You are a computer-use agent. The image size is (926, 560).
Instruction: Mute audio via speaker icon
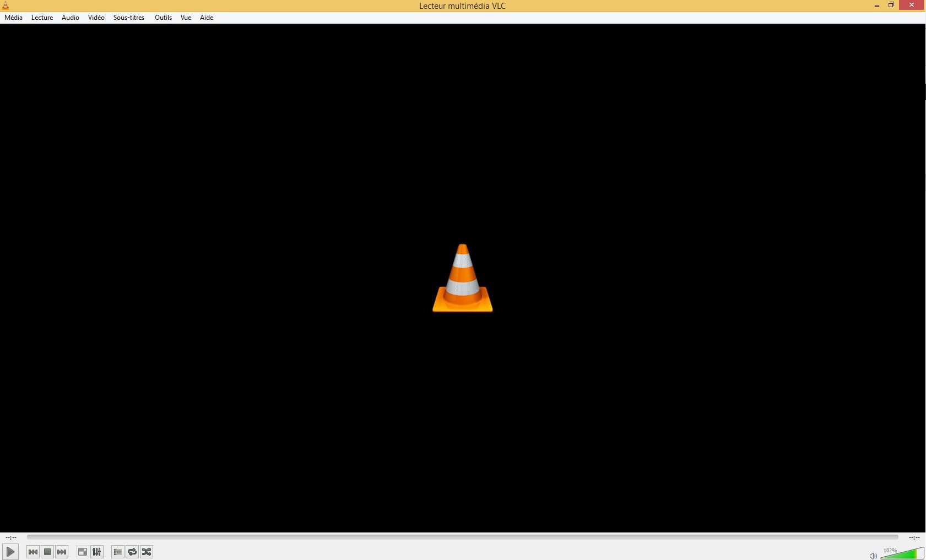873,556
